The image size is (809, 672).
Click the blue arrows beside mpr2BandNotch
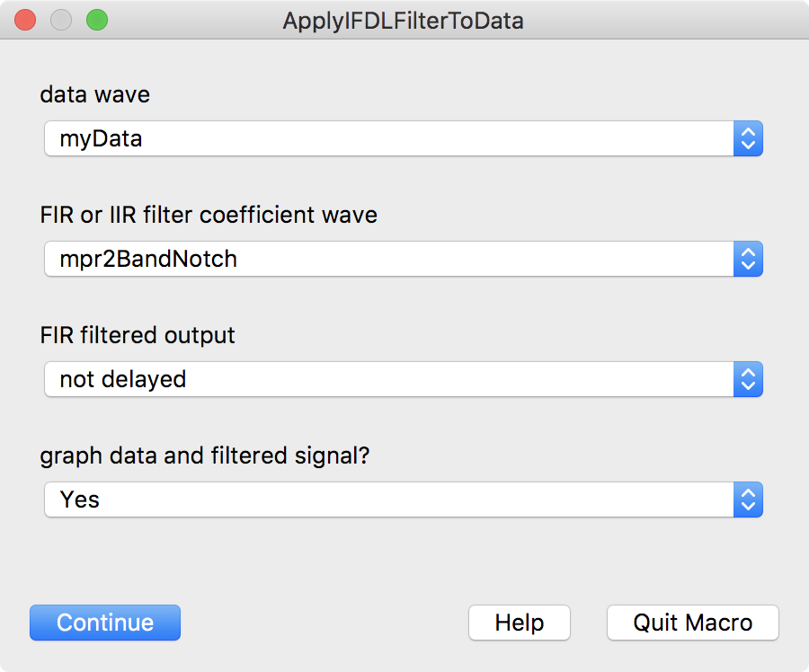tap(748, 260)
